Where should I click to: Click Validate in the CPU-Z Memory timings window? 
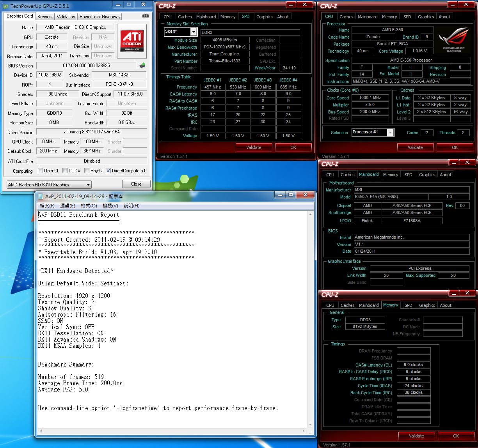[416, 436]
